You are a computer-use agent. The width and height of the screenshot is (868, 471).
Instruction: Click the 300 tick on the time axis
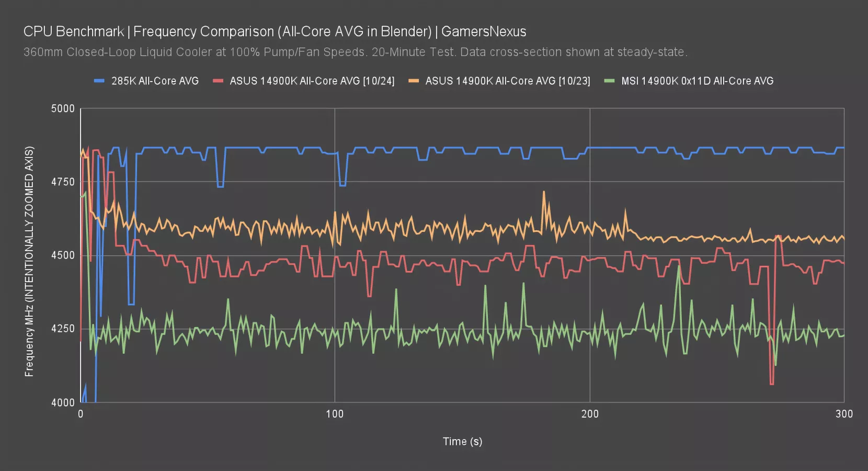click(x=844, y=414)
